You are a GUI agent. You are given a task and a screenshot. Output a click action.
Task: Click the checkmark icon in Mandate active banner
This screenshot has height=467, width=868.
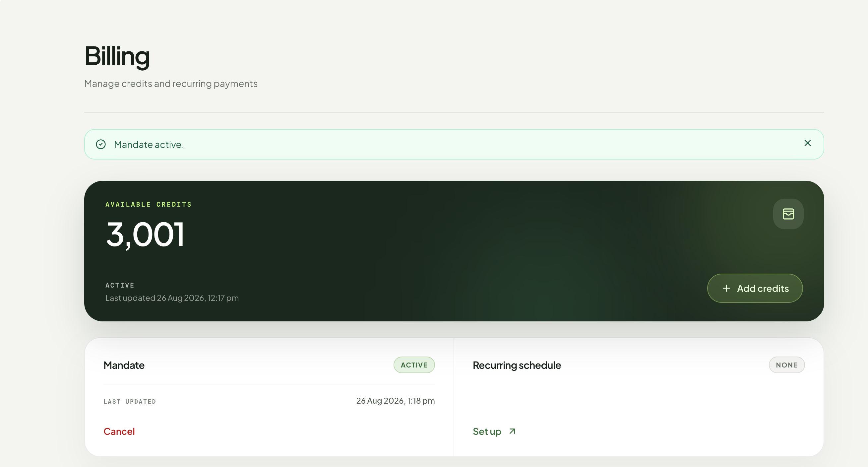(x=101, y=144)
